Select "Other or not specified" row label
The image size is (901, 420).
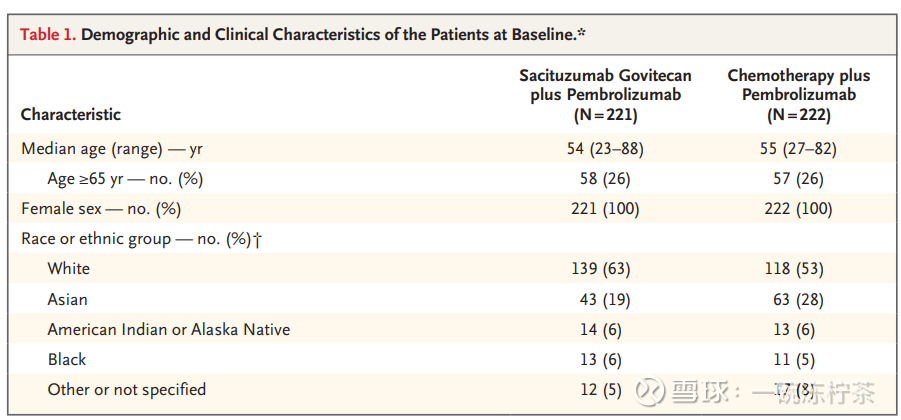pos(127,389)
